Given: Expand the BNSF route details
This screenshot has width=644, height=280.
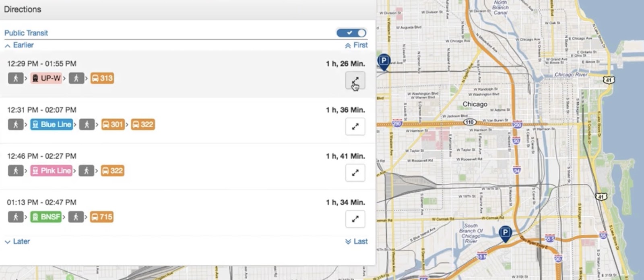Looking at the screenshot, I should tap(355, 219).
